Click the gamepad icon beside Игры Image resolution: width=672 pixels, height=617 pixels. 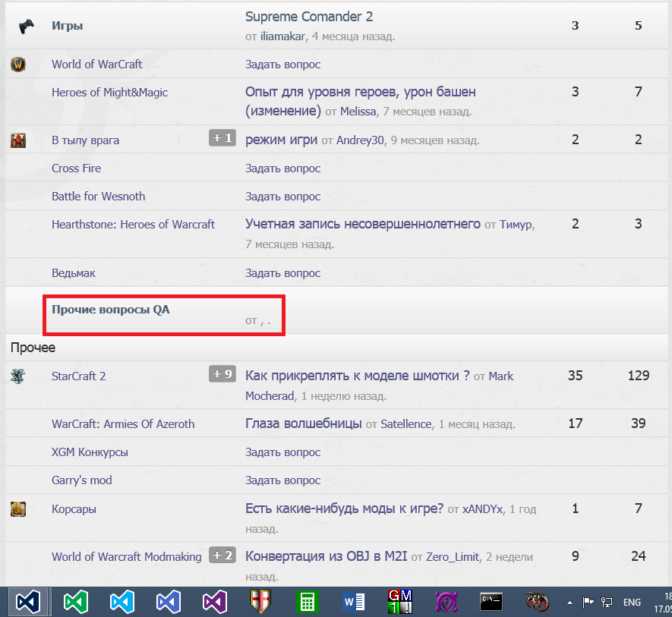click(x=26, y=26)
